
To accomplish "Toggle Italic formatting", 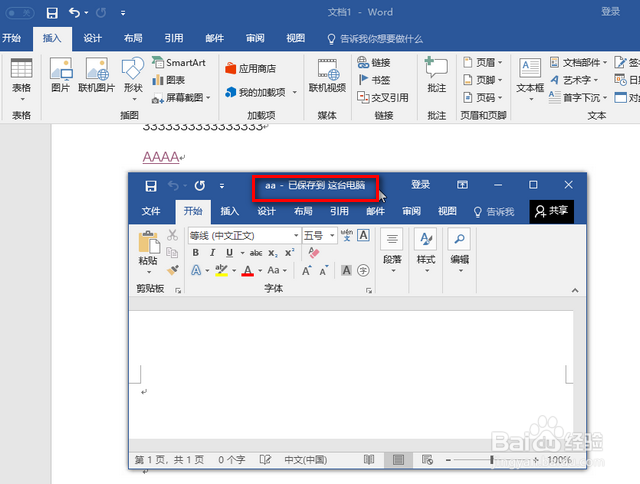I will pos(212,253).
